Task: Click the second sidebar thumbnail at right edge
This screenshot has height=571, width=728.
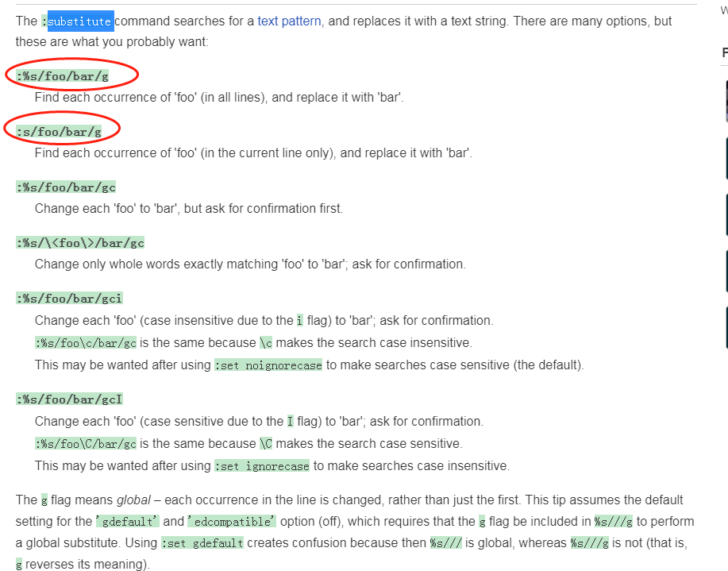Action: click(x=726, y=158)
